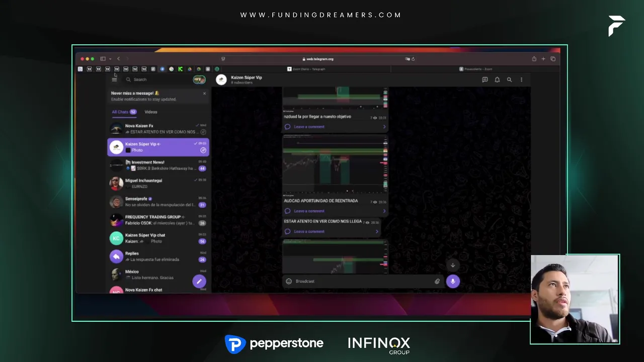
Task: Search within this channel using magnifier
Action: tap(509, 79)
